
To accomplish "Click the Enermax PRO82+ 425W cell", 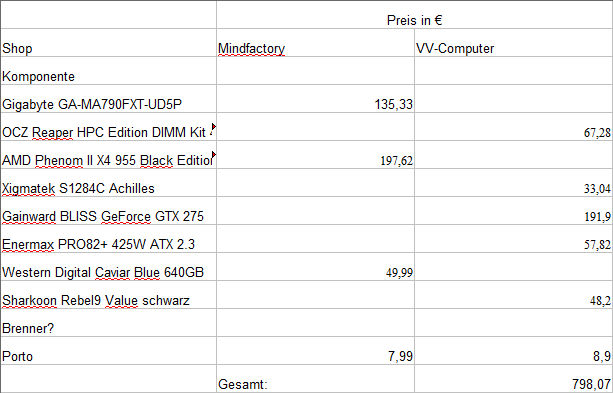I will (108, 239).
